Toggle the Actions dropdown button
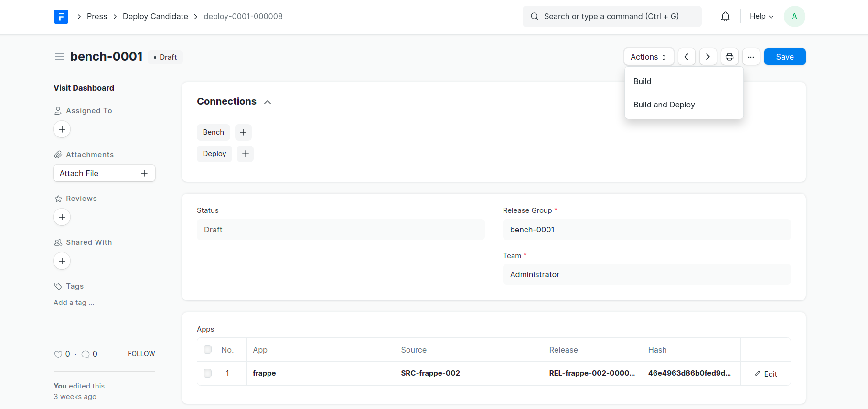The width and height of the screenshot is (868, 409). pos(648,57)
